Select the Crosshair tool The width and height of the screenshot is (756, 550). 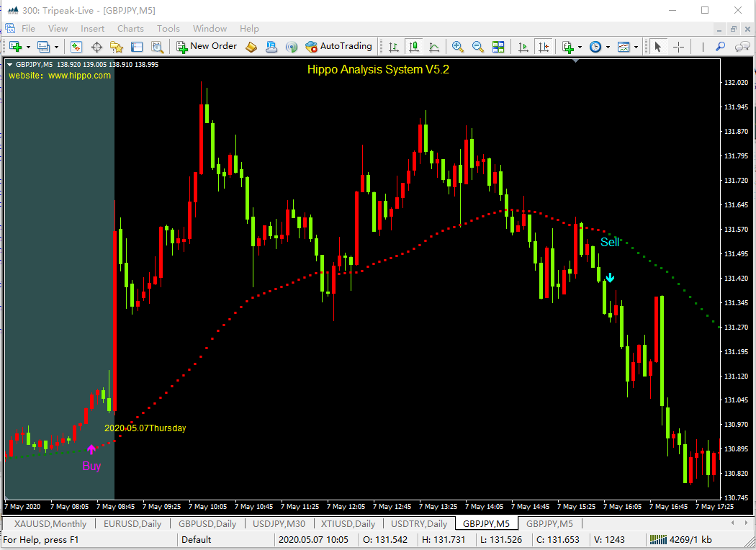pos(678,47)
